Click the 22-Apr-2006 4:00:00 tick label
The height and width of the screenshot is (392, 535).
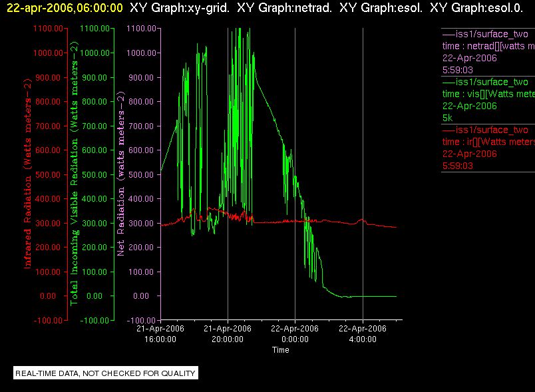click(x=363, y=334)
